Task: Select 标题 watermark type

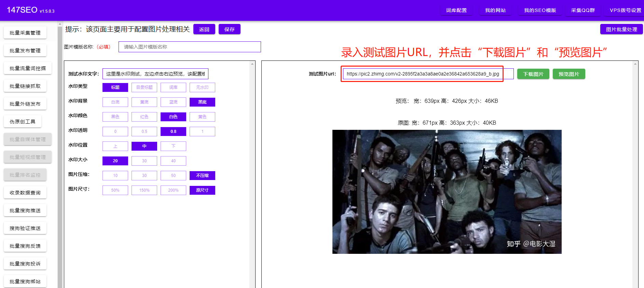Action: tap(115, 87)
